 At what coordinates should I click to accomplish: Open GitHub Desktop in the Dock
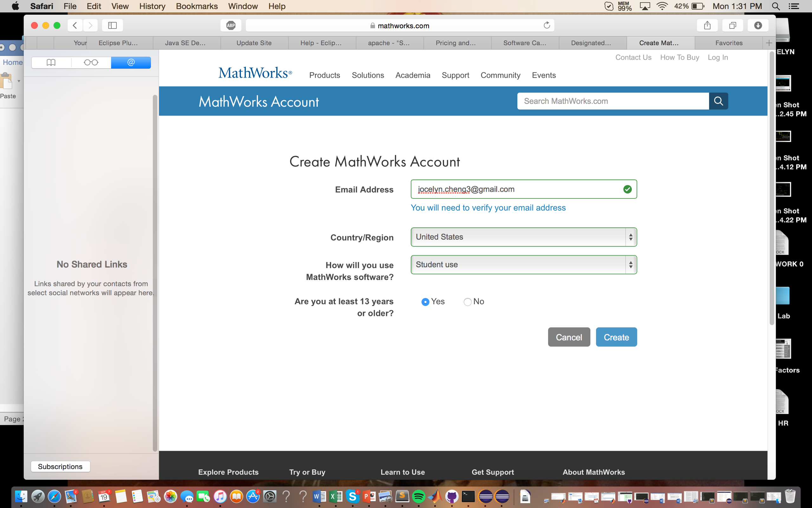(452, 496)
